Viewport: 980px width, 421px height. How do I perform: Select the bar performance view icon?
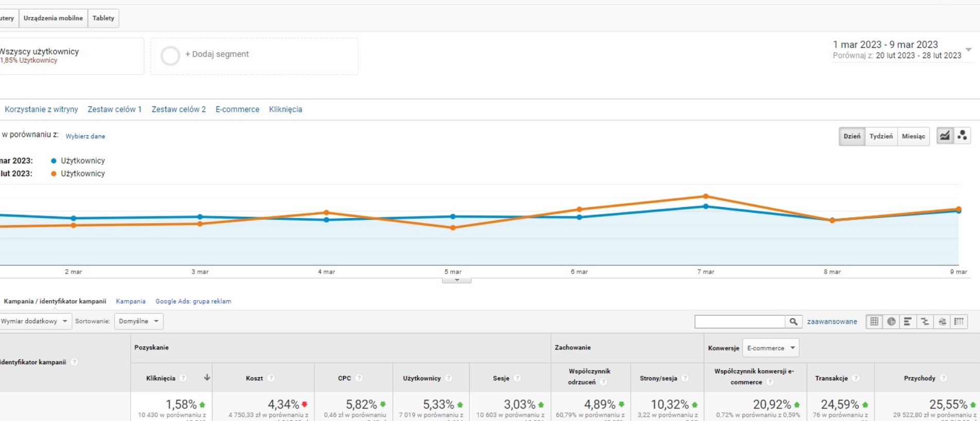(x=908, y=321)
